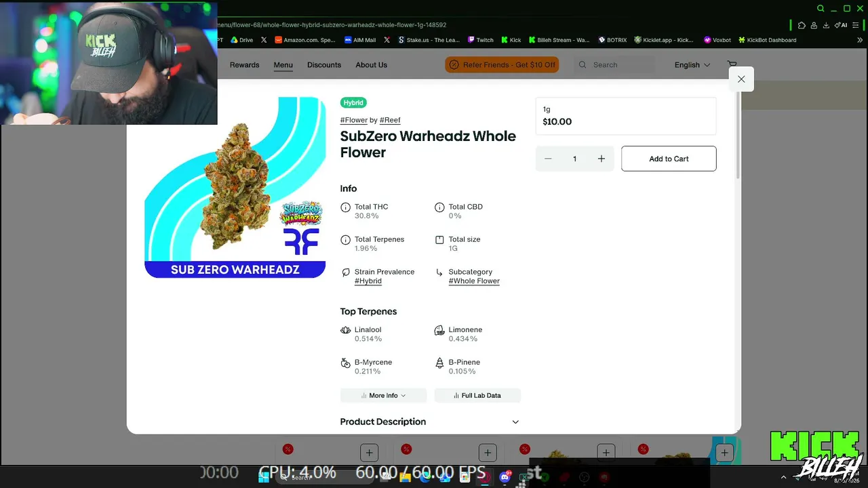Click the B-Myrcene terpene icon
Screen dimensions: 868x488
pos(345,363)
